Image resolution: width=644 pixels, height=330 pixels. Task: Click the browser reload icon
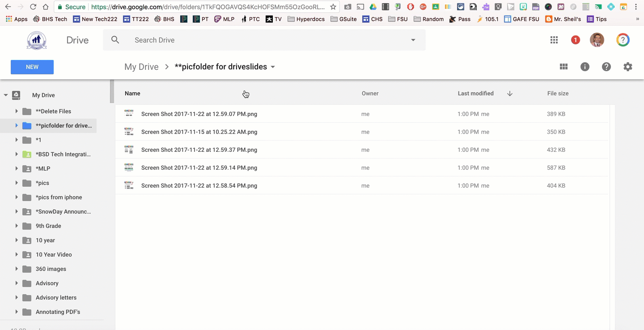pyautogui.click(x=33, y=7)
